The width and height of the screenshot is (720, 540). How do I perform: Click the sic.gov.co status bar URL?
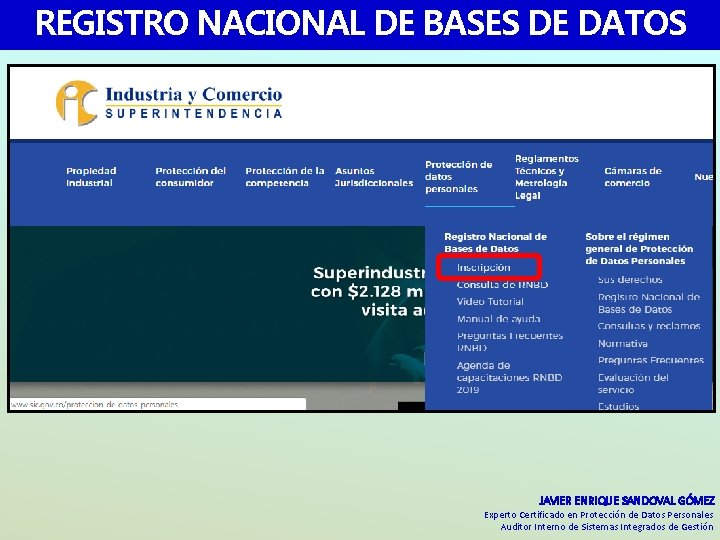pyautogui.click(x=94, y=405)
